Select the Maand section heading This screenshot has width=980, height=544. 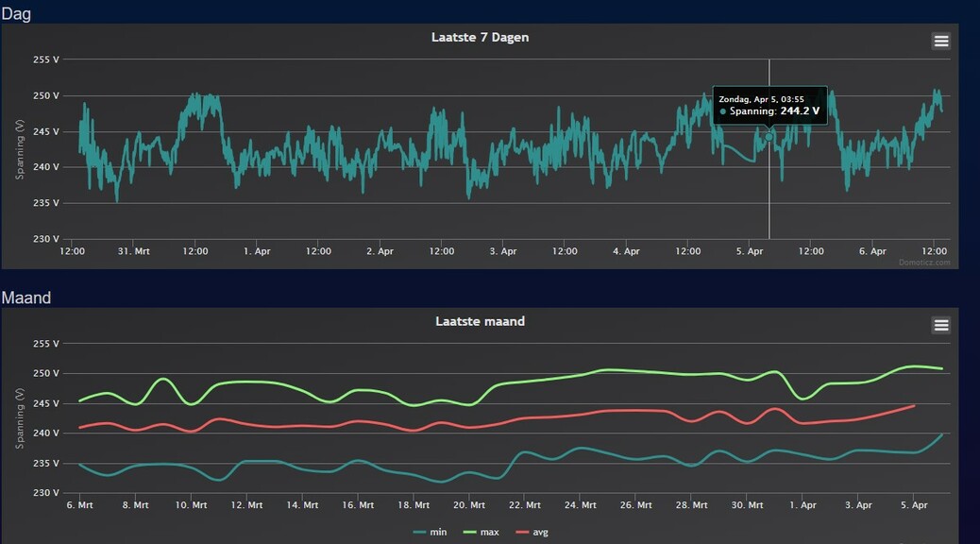tap(25, 297)
